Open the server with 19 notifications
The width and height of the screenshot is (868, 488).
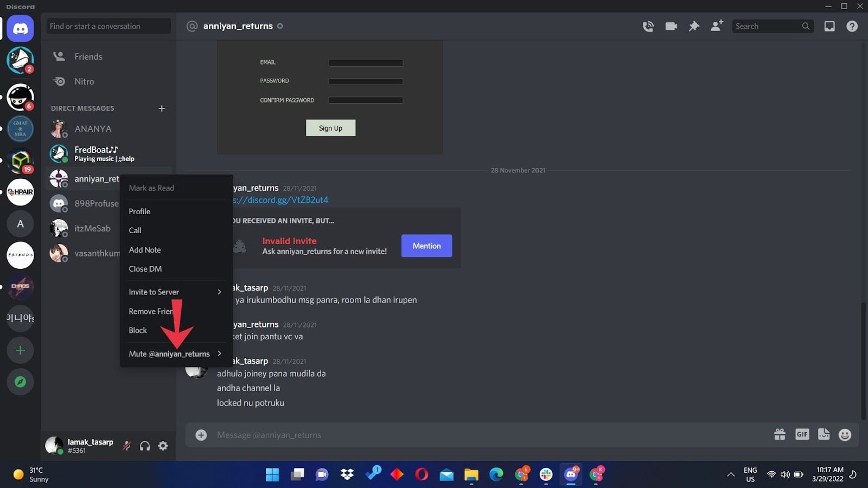21,160
